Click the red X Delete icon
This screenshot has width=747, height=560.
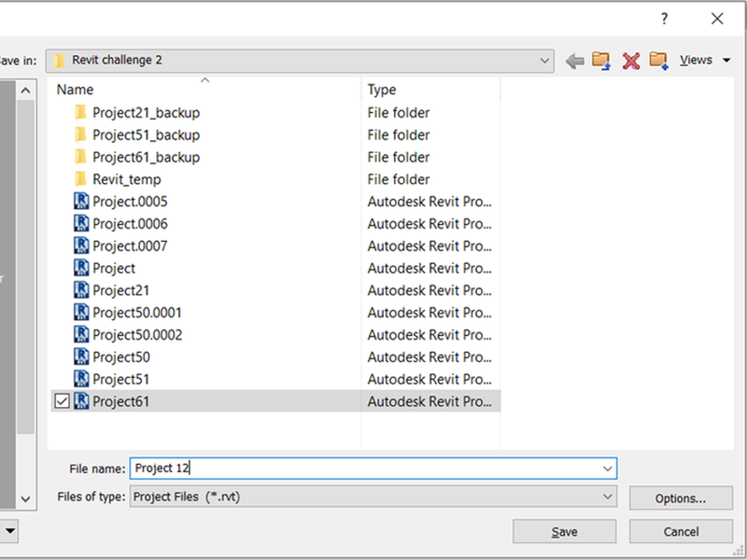coord(631,61)
